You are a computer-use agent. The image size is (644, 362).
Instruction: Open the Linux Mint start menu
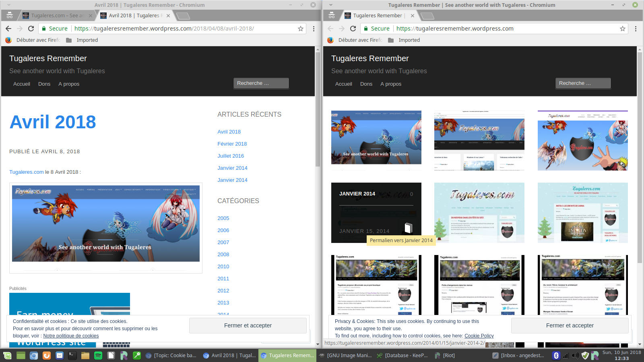coord(7,356)
